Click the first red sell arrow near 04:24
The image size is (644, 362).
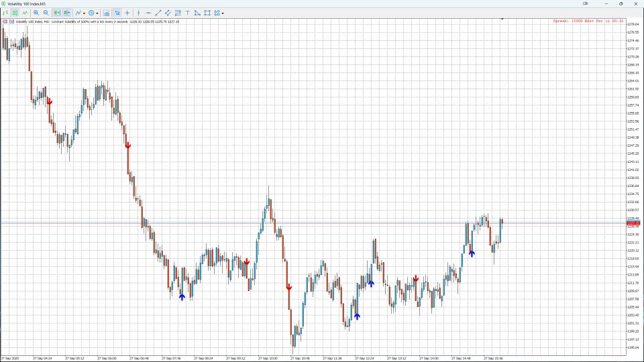click(50, 102)
